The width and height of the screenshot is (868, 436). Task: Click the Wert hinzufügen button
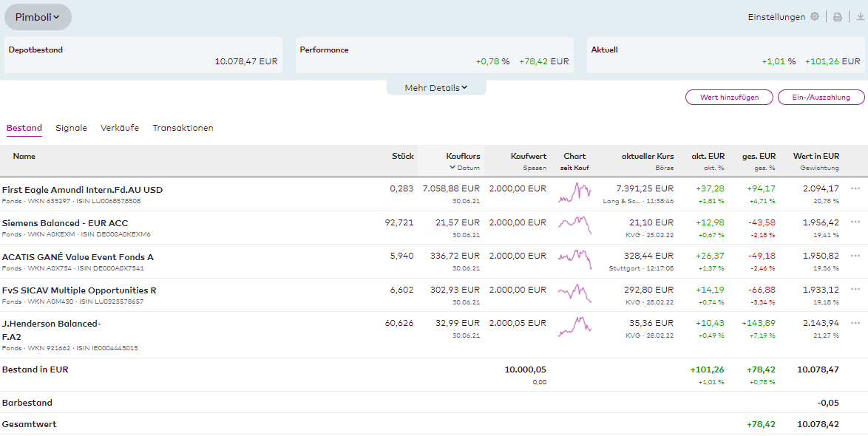729,98
